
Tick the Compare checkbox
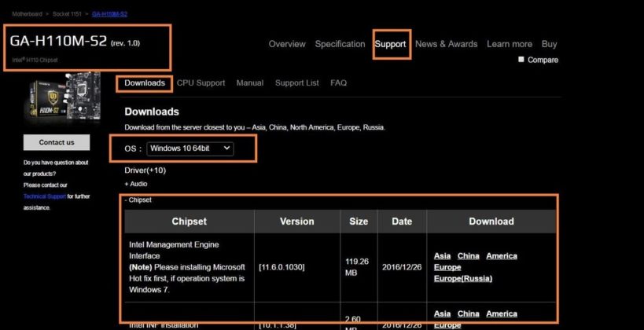521,60
